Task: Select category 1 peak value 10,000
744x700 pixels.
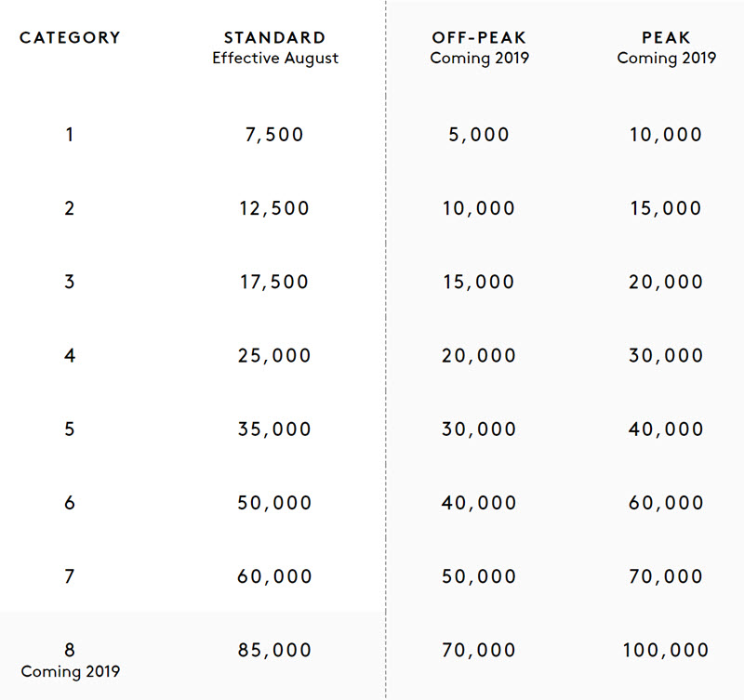Action: (x=666, y=135)
